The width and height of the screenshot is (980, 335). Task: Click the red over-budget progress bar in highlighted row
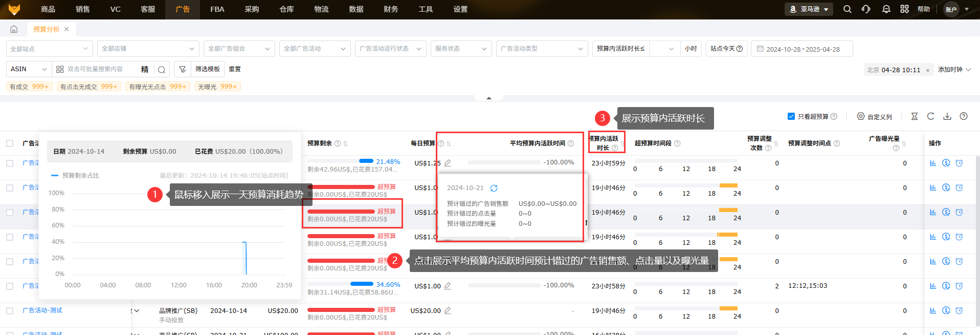(x=341, y=212)
